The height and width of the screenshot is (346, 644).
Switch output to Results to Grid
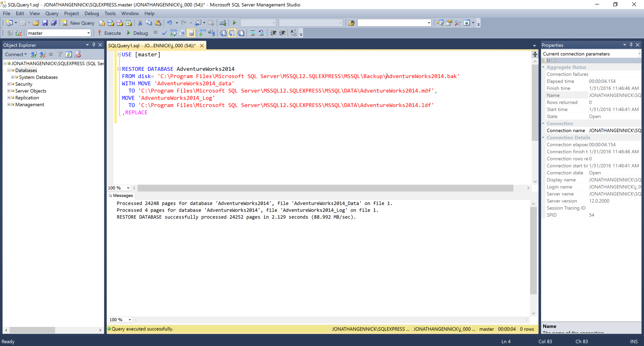click(232, 33)
